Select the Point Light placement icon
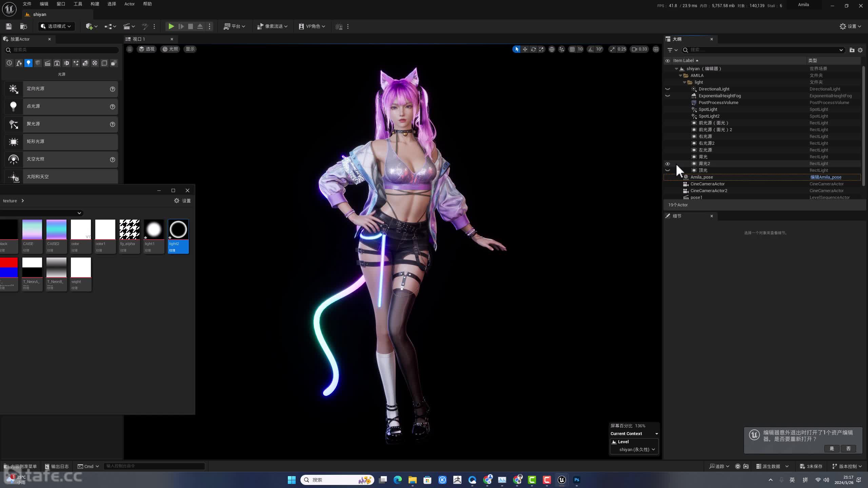868x488 pixels. pyautogui.click(x=14, y=107)
